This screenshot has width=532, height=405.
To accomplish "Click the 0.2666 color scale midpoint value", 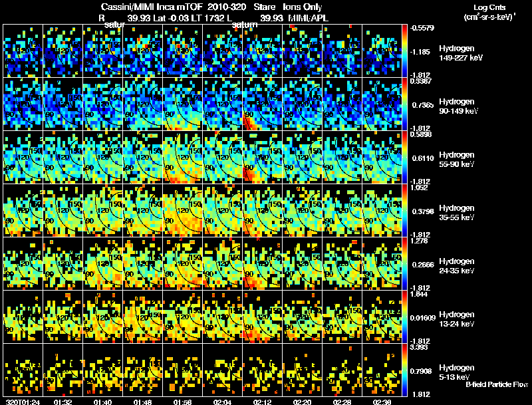I will tap(423, 265).
